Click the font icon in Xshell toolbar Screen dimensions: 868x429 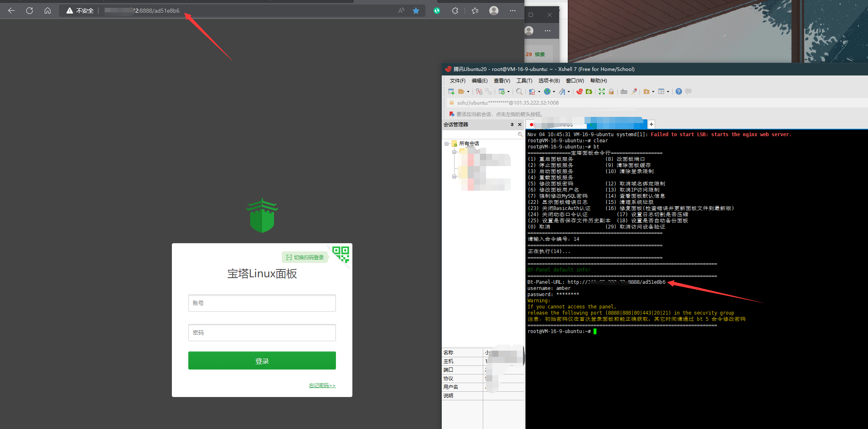point(562,91)
